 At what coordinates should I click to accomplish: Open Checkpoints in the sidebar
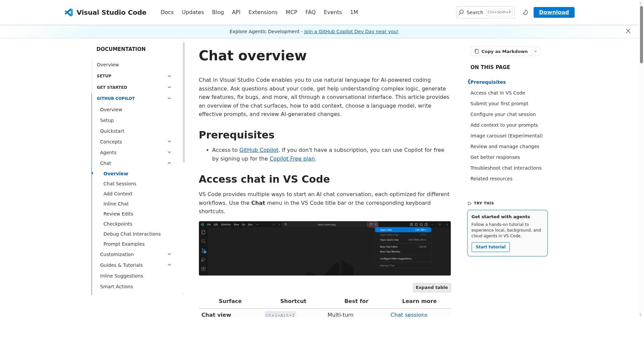point(118,224)
